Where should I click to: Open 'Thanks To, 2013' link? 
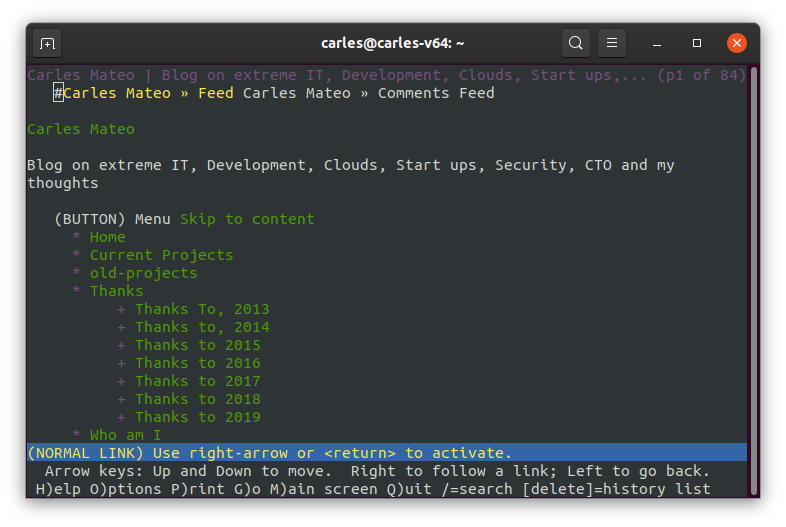point(202,309)
